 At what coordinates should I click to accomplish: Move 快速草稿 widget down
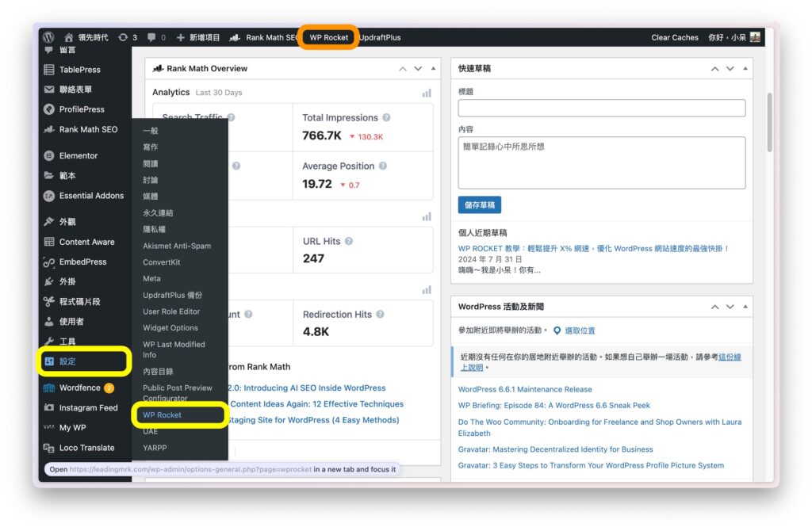pyautogui.click(x=730, y=69)
